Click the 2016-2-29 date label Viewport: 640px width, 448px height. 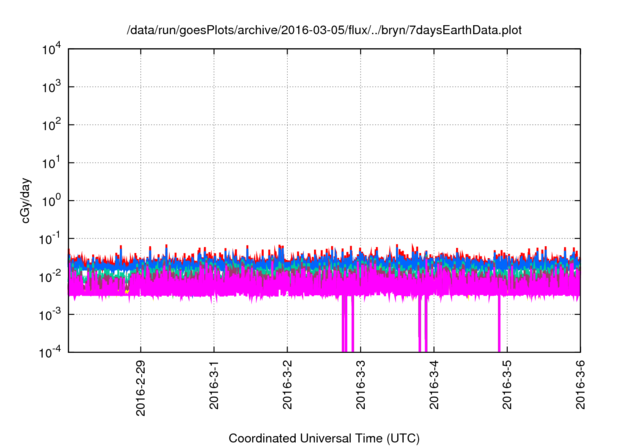(140, 388)
